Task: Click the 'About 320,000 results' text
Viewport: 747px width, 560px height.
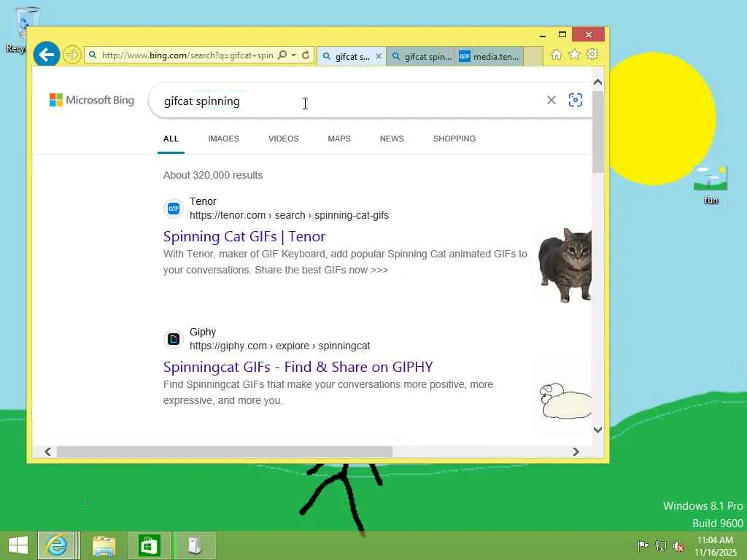Action: pyautogui.click(x=213, y=175)
